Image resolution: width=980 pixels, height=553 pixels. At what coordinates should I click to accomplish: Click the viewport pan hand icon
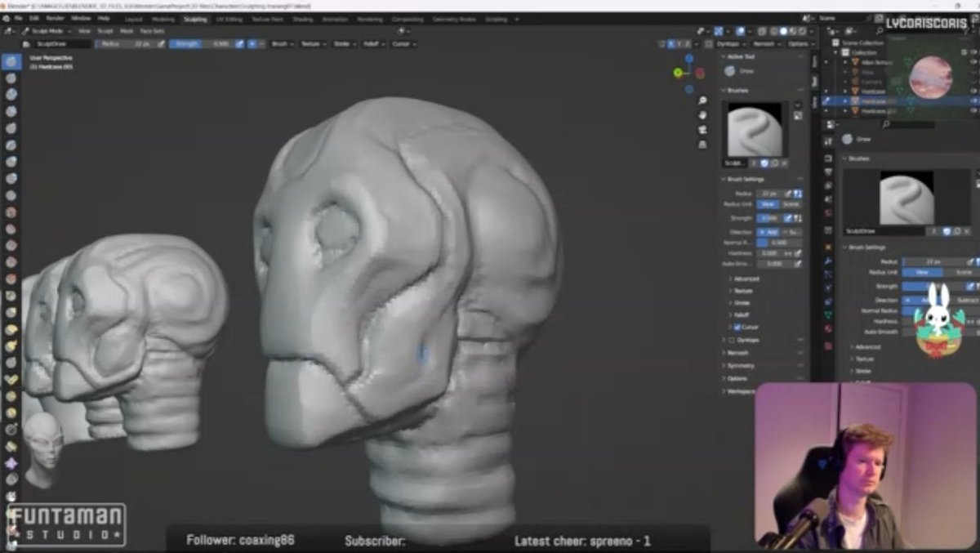click(x=702, y=115)
